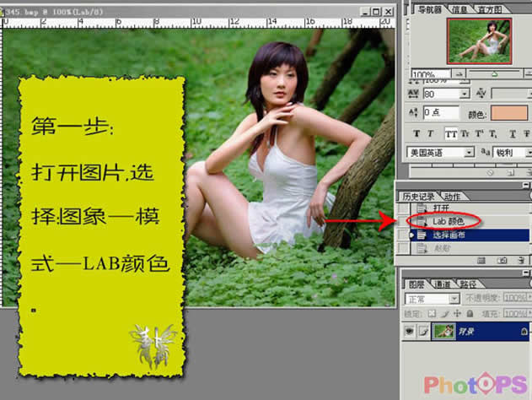Viewport: 532px width, 400px height.
Task: Open the anti-aliasing dropdown 锐利
Action: (x=513, y=153)
